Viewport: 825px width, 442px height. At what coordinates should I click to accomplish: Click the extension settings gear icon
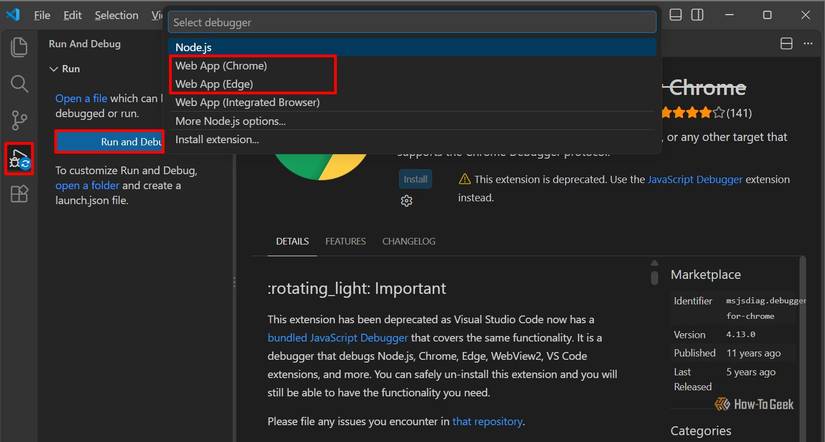coord(406,201)
